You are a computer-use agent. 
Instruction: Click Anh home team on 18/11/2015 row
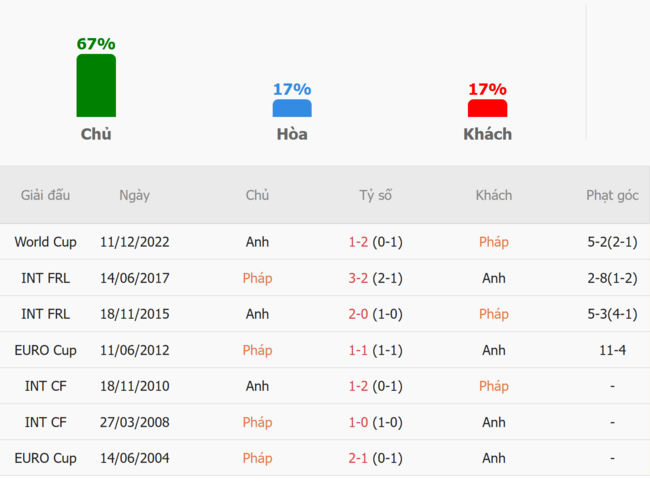tap(257, 314)
